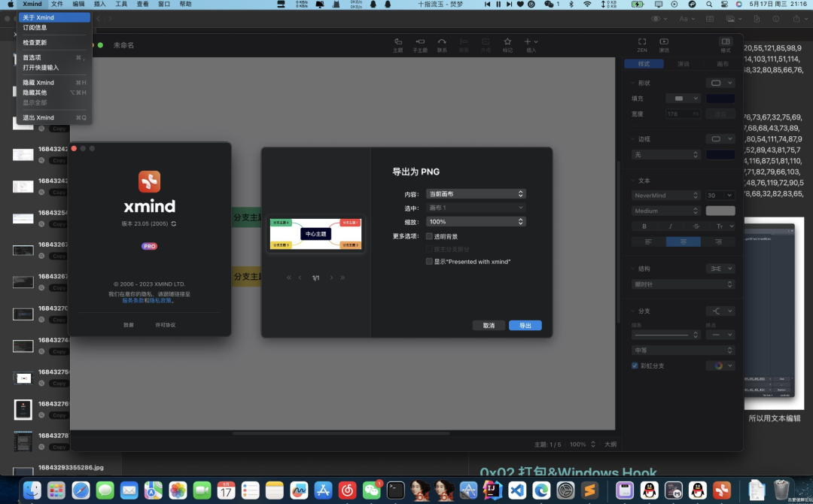The height and width of the screenshot is (504, 813).
Task: Open the 隐私政策 link
Action: click(160, 300)
